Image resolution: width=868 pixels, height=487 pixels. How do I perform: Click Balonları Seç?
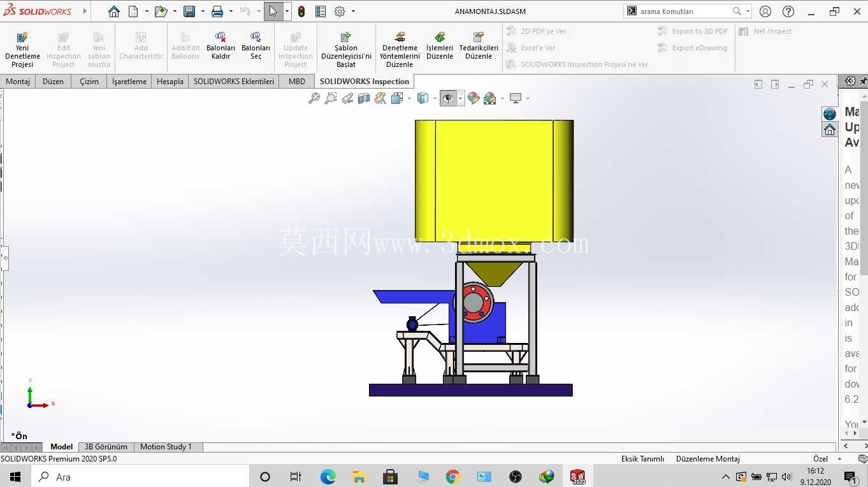(256, 46)
